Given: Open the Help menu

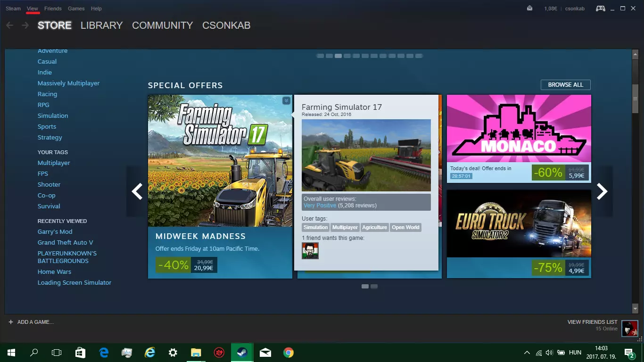Looking at the screenshot, I should (96, 8).
